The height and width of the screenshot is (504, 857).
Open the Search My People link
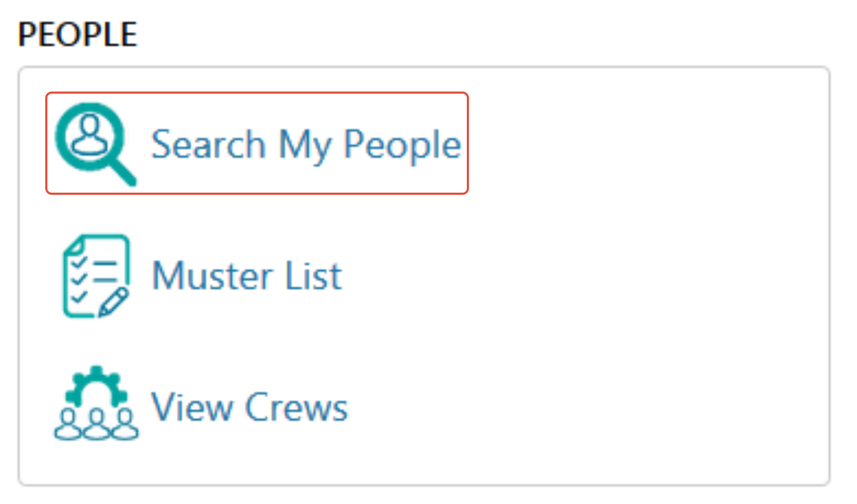pyautogui.click(x=306, y=144)
